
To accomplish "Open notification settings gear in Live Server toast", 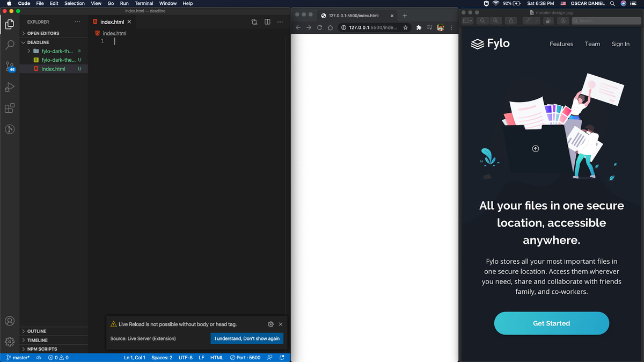I will click(270, 324).
